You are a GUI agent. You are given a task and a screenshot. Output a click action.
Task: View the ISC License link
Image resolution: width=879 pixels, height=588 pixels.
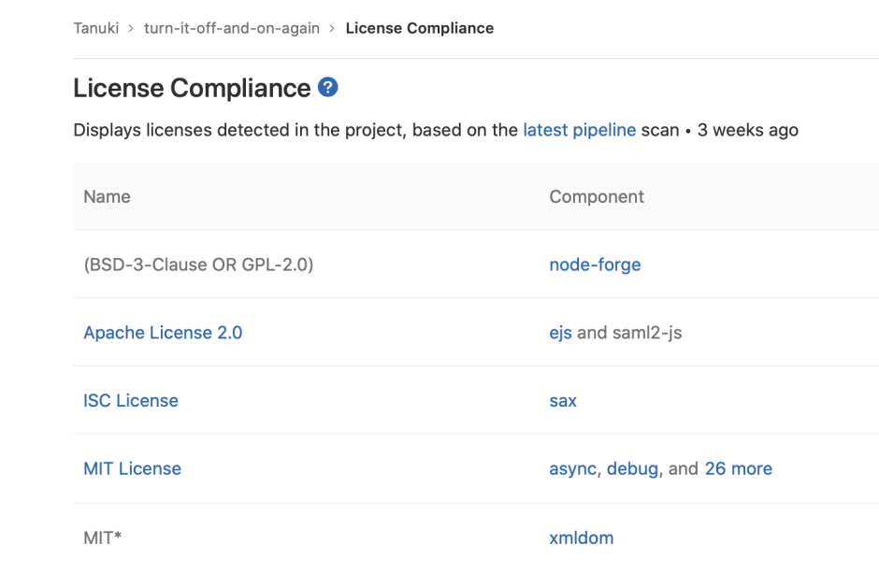131,401
